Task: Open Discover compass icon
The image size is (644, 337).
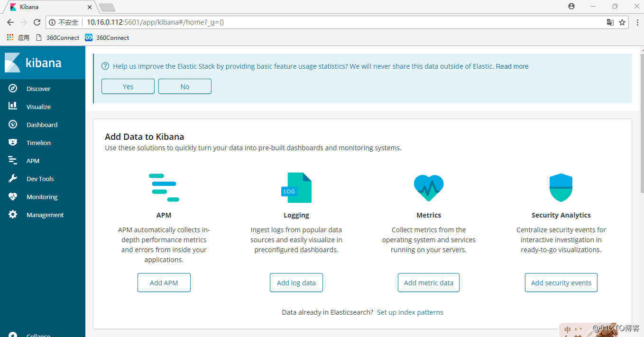Action: pyautogui.click(x=13, y=89)
